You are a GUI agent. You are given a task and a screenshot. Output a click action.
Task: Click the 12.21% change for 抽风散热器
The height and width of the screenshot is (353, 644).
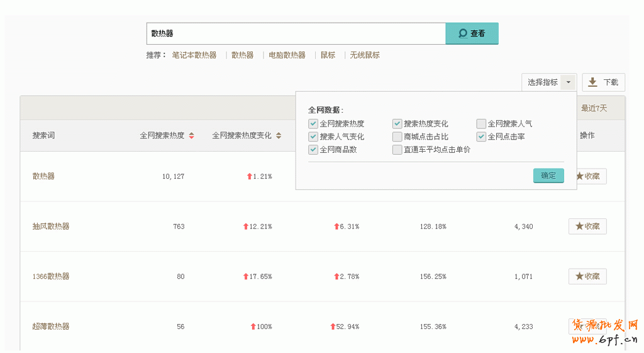pos(260,227)
